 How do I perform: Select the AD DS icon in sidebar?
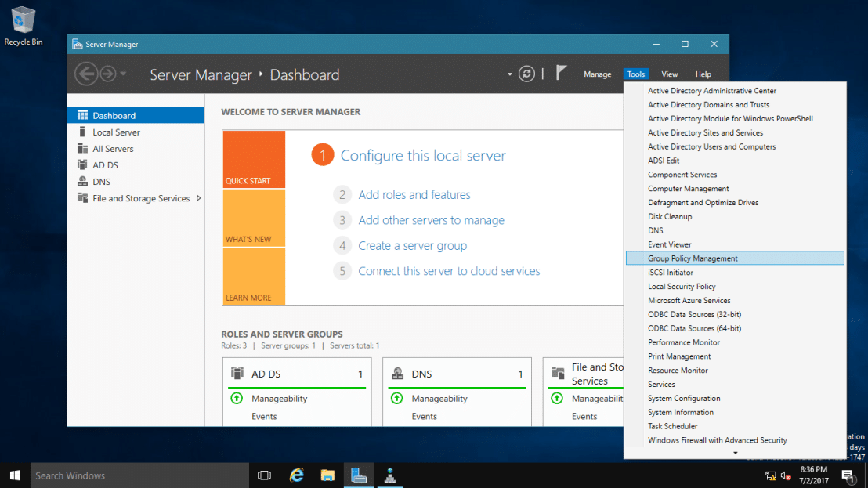click(x=82, y=164)
